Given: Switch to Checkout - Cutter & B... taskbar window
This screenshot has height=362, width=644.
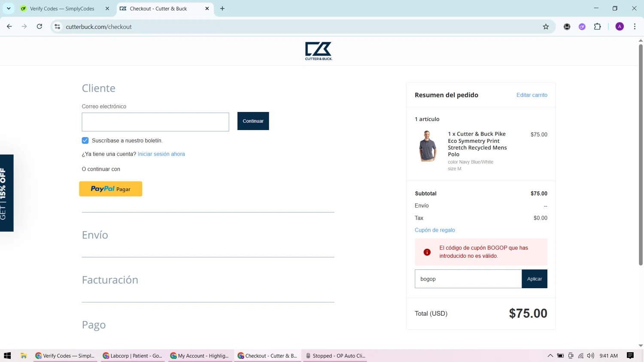Looking at the screenshot, I should coord(267,356).
